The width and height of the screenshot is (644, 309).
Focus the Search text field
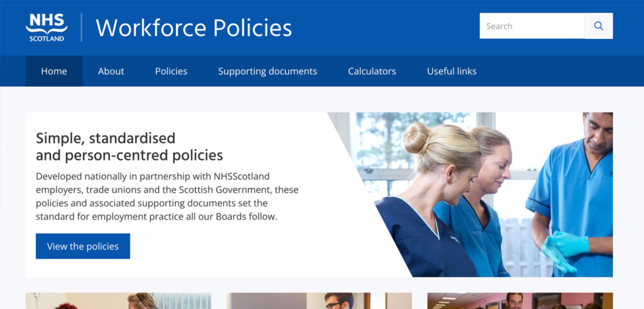(531, 26)
